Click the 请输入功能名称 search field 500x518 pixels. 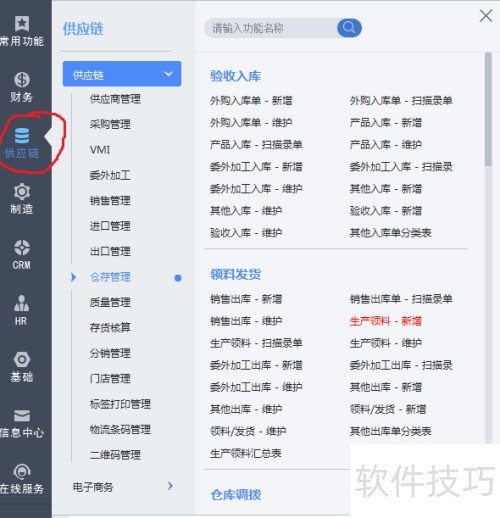(271, 28)
